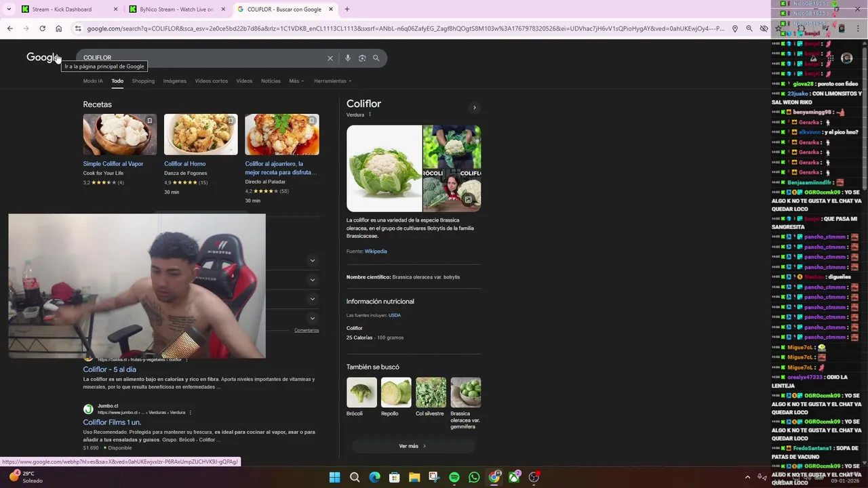Save Simple Coliflor al Vapor recipe bookmark
868x488 pixels.
coord(150,121)
